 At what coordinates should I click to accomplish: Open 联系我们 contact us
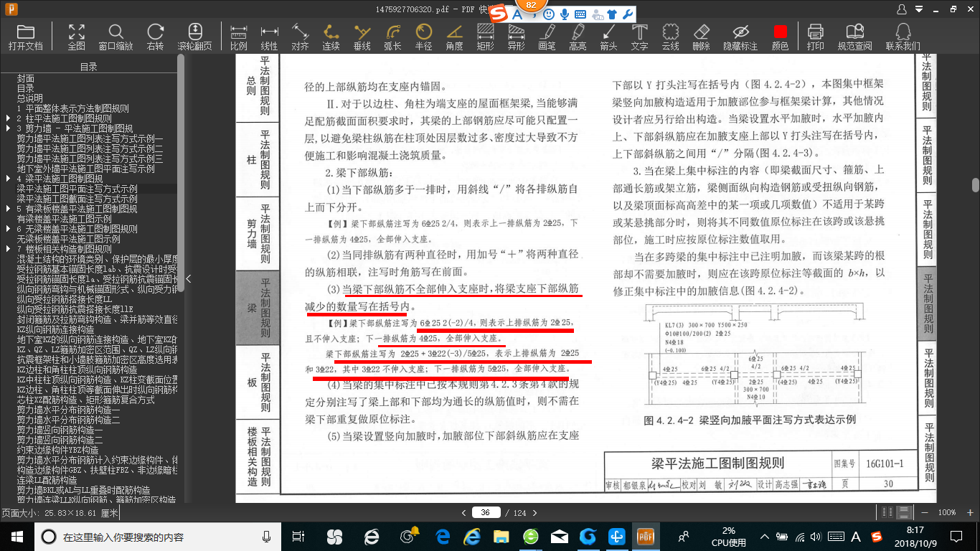903,37
